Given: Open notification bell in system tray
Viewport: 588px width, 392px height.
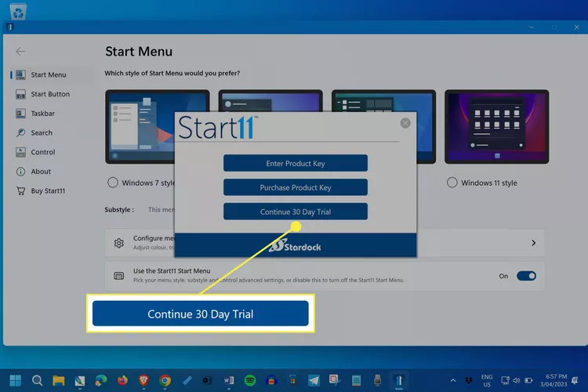Looking at the screenshot, I should tap(575, 380).
